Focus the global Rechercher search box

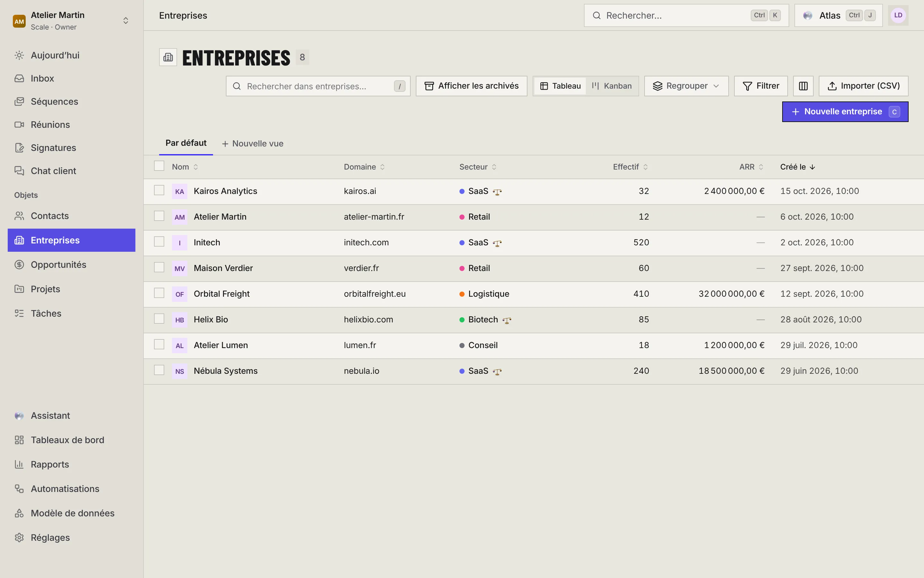686,15
